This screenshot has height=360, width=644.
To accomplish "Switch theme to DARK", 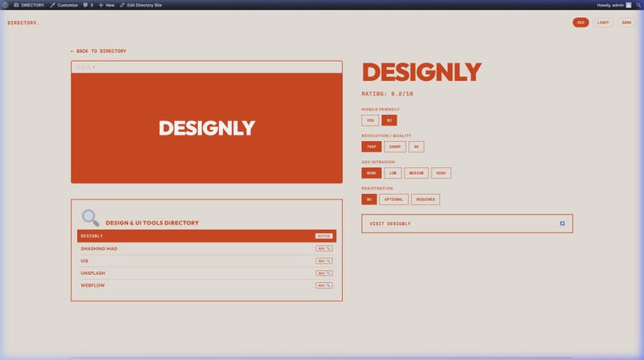I will coord(626,23).
